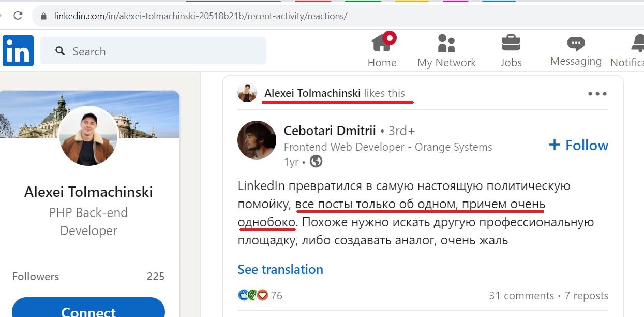Click Alexei Tolmachinski's large profile picture
644x317 pixels.
[88, 136]
